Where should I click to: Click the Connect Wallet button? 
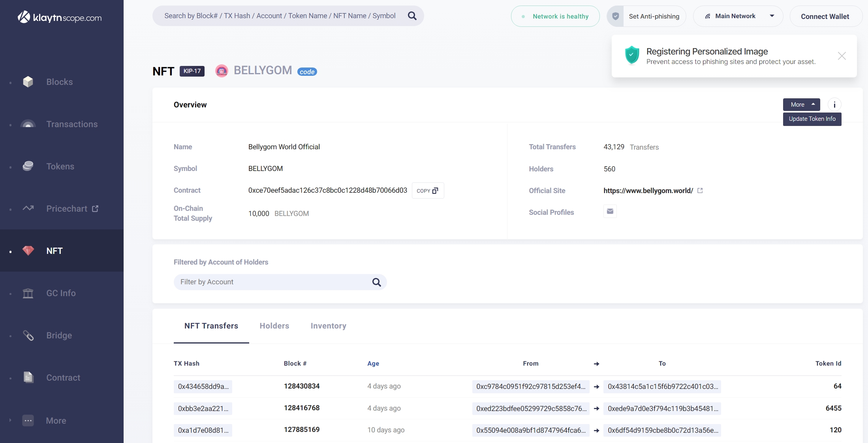[825, 16]
